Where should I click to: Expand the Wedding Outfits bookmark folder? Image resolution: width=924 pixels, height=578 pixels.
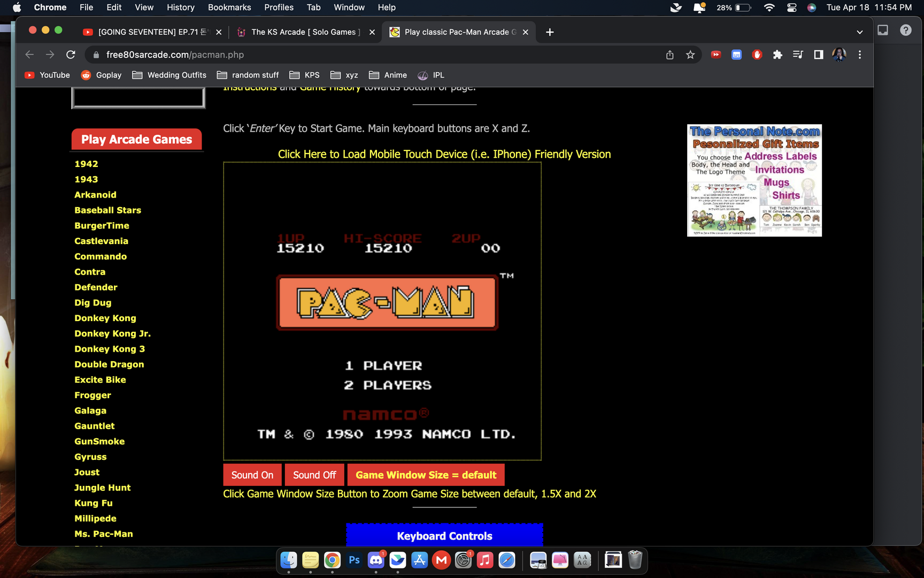[x=169, y=75]
